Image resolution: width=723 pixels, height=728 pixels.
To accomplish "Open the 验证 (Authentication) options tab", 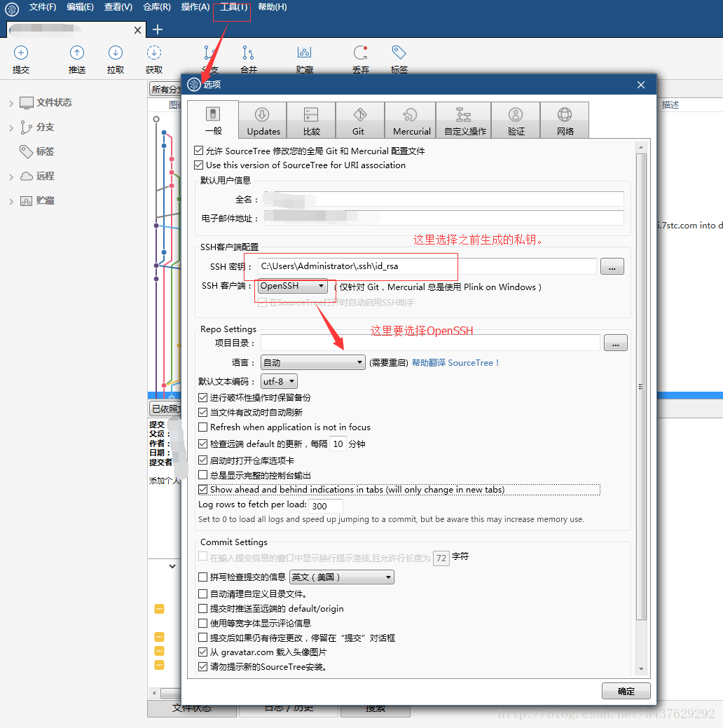I will point(516,121).
